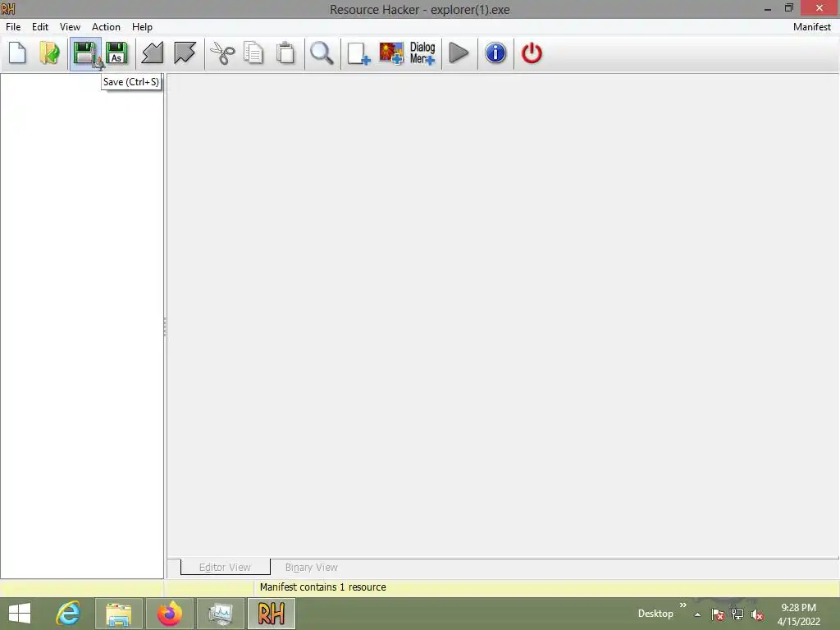The width and height of the screenshot is (840, 630).
Task: Open a file with the folder icon
Action: point(49,53)
